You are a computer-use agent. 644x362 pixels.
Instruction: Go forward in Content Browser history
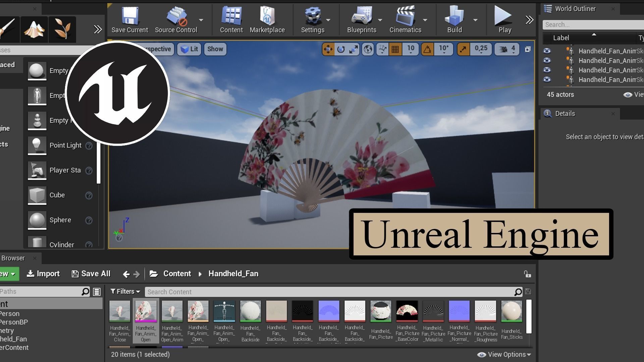click(137, 274)
